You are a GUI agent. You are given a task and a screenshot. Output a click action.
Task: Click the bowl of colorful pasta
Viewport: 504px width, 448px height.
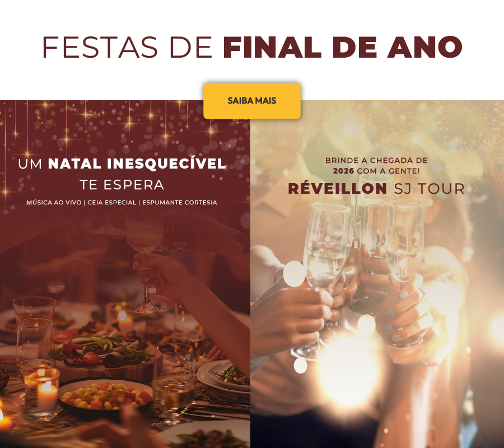pyautogui.click(x=105, y=396)
